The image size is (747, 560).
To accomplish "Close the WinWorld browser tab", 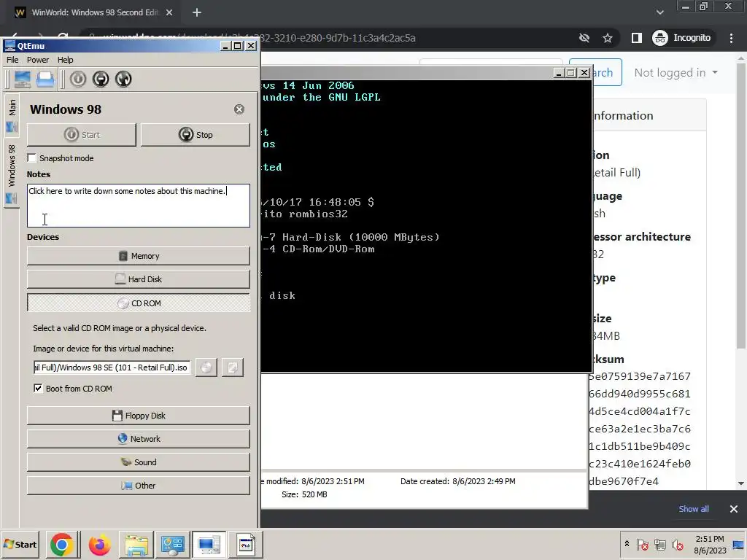I will (x=169, y=12).
